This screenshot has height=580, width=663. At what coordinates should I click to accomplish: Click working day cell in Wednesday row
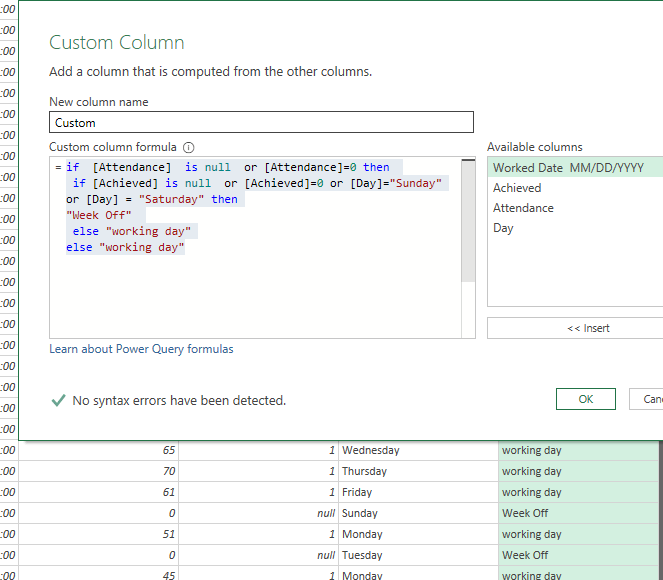578,450
